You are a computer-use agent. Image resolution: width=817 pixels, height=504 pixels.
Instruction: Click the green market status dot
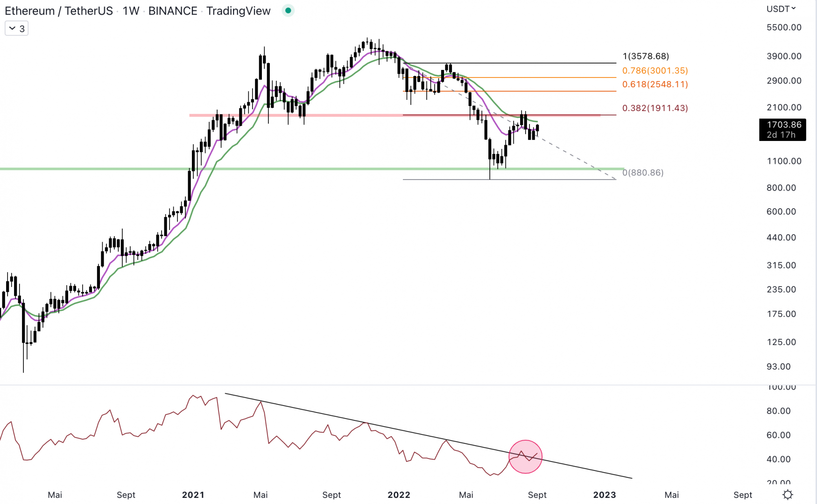(288, 10)
